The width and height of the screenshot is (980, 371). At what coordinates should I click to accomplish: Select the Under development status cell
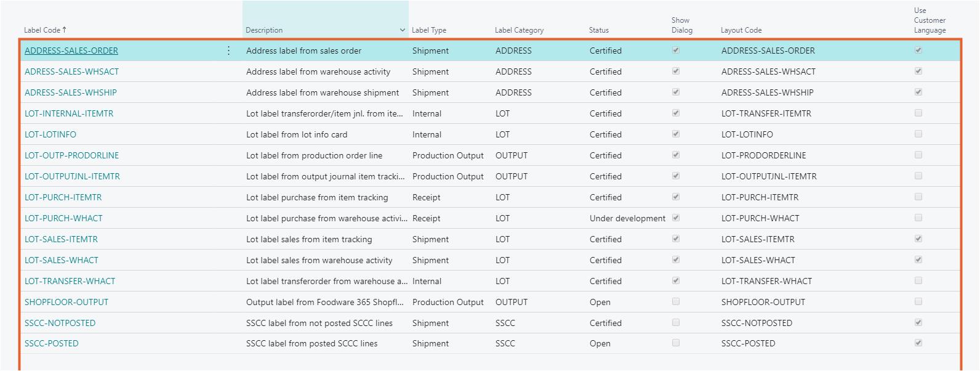coord(627,218)
